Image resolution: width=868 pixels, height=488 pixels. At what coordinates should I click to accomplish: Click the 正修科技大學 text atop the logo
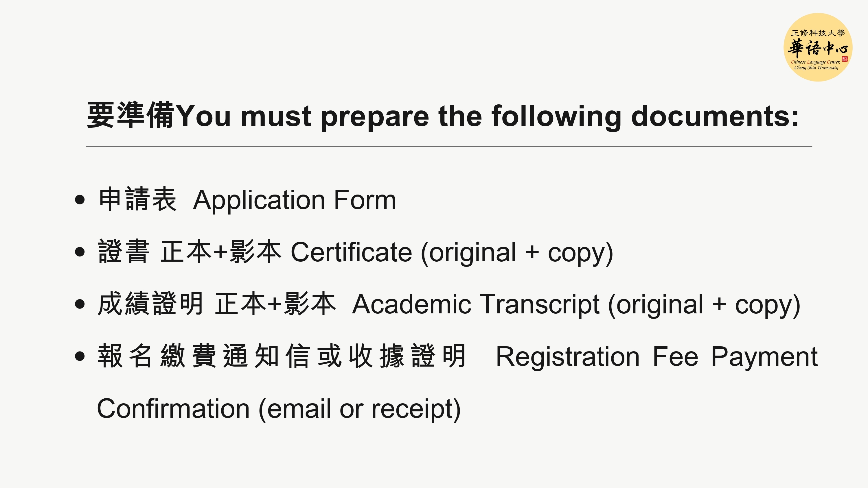[x=817, y=33]
